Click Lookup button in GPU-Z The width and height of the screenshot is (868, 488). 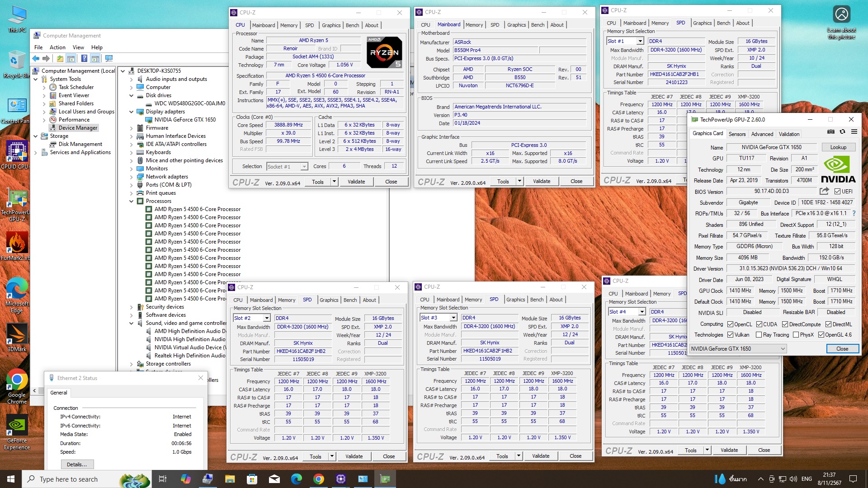(x=838, y=147)
